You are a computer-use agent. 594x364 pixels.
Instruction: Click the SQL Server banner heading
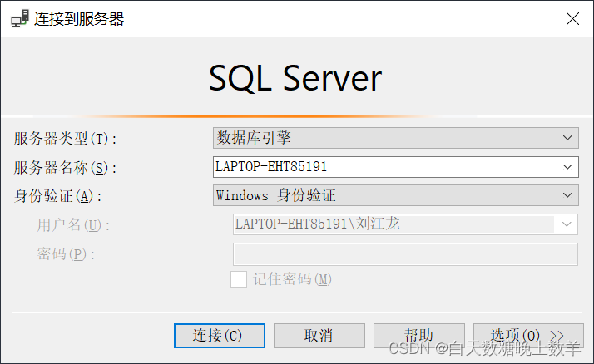(295, 78)
